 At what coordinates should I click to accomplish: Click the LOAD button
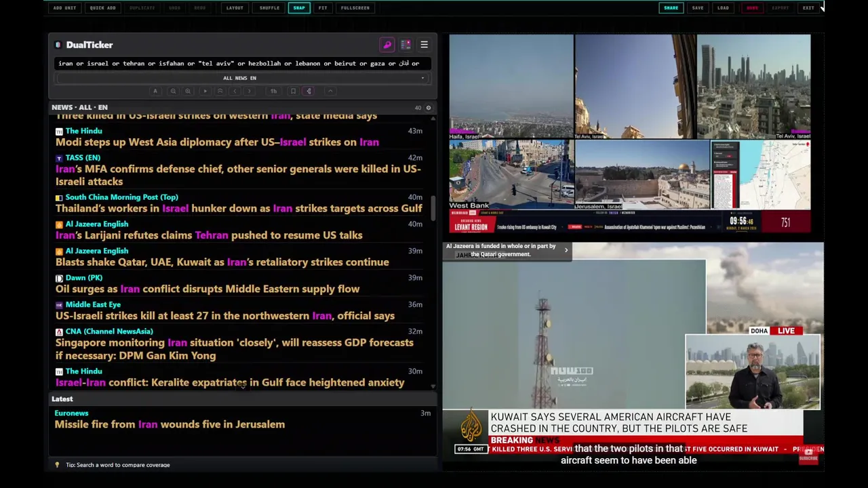(x=723, y=8)
